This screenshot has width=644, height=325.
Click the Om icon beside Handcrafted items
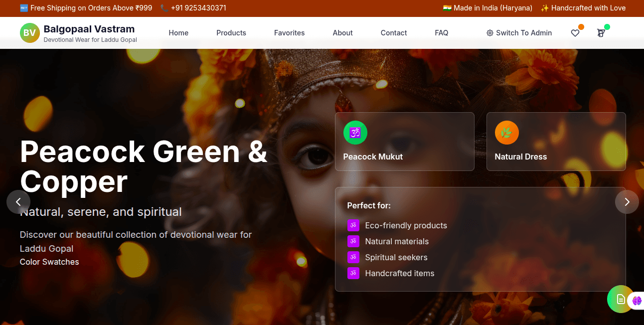click(x=353, y=273)
